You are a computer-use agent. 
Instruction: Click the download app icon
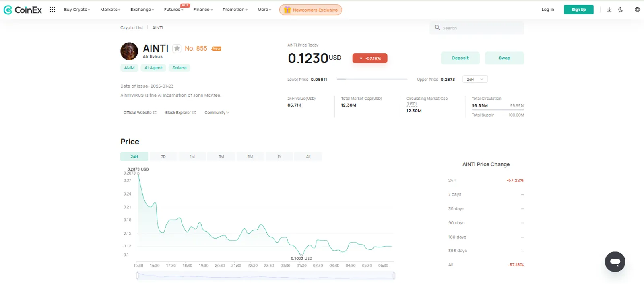pyautogui.click(x=609, y=10)
